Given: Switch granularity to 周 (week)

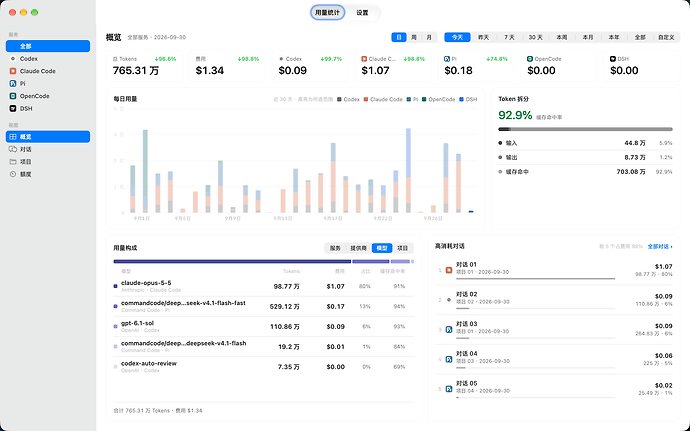Looking at the screenshot, I should (x=414, y=37).
